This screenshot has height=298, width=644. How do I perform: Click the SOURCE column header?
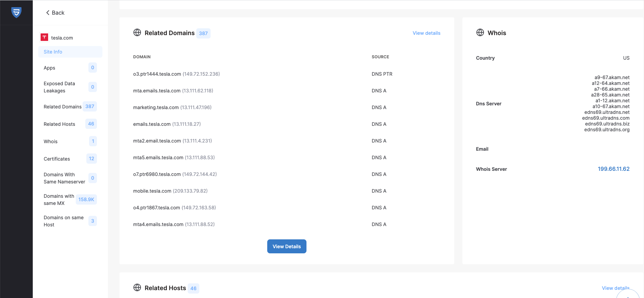[x=380, y=57]
